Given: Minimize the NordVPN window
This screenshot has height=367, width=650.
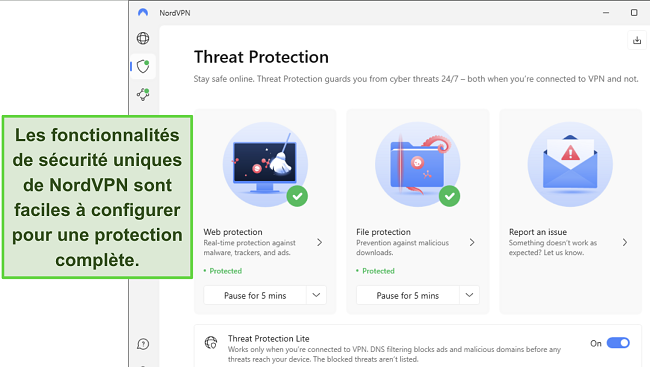Looking at the screenshot, I should (x=606, y=12).
